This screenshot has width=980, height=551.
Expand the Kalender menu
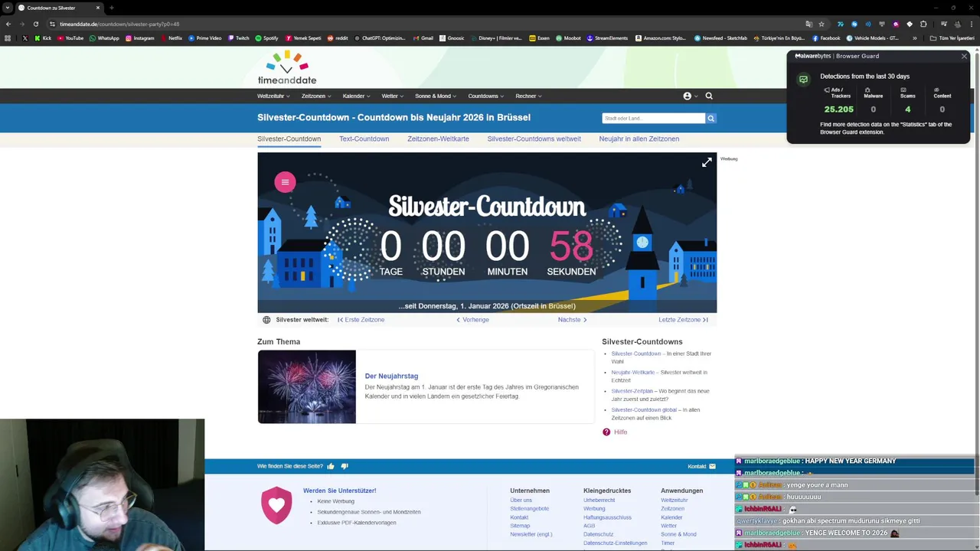point(356,96)
